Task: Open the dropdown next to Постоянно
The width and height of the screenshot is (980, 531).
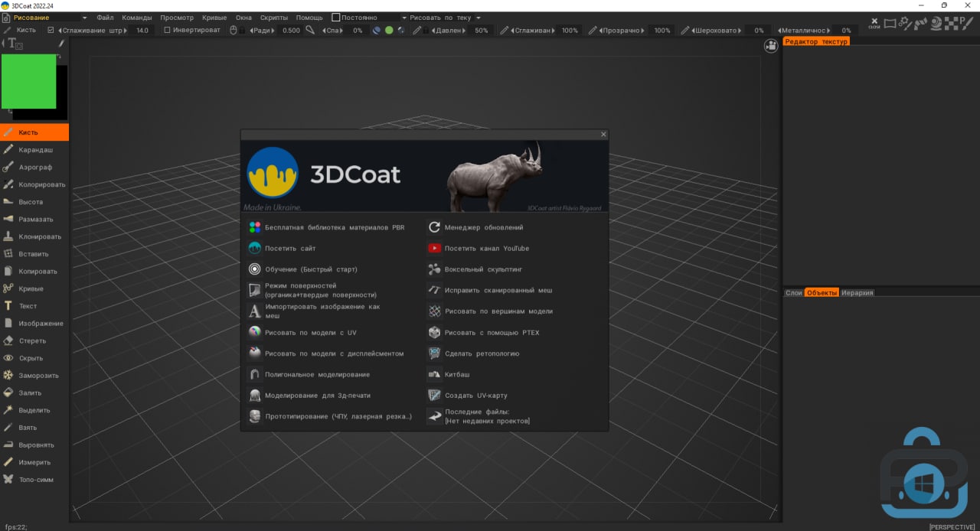Action: coord(404,18)
